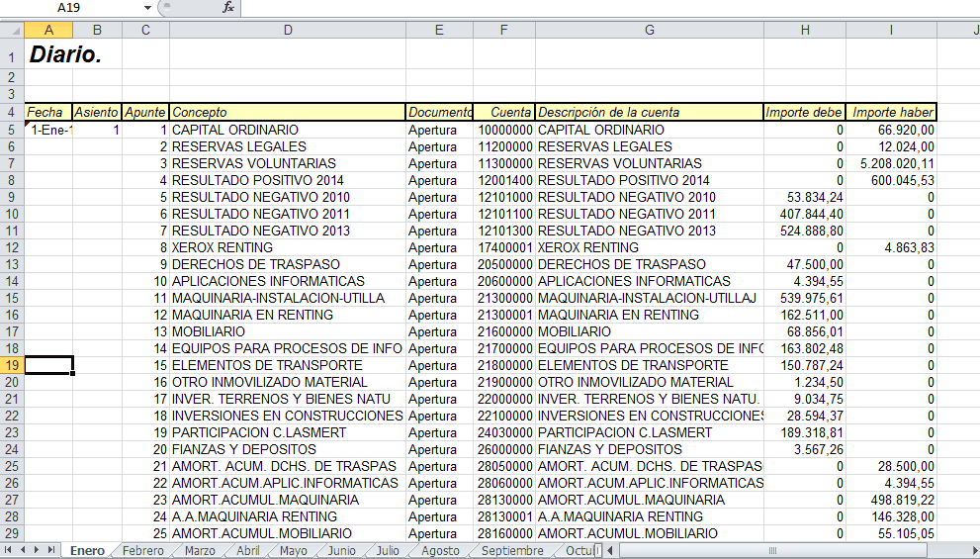Switch to the Agosto sheet tab
Image resolution: width=980 pixels, height=559 pixels.
(x=440, y=550)
